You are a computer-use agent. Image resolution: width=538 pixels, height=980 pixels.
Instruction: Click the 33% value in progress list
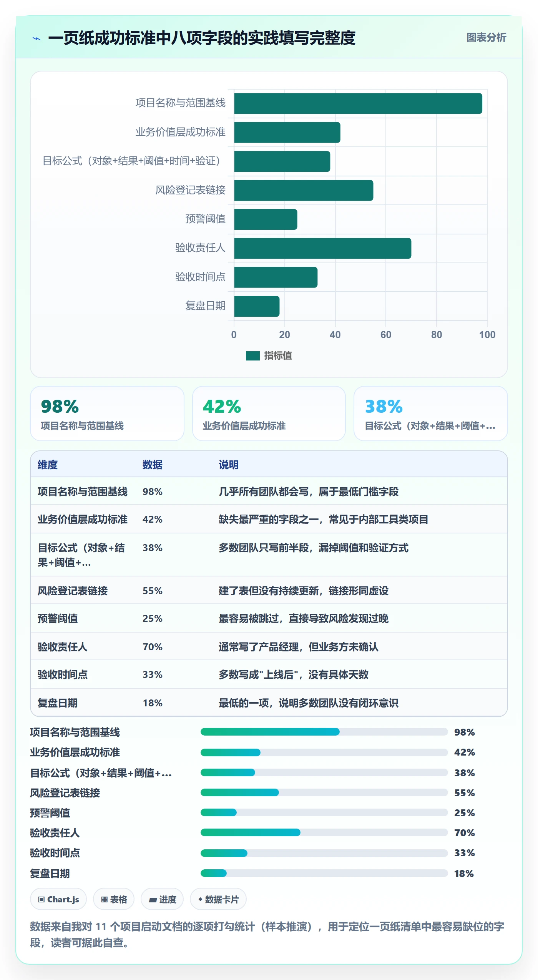click(x=465, y=853)
